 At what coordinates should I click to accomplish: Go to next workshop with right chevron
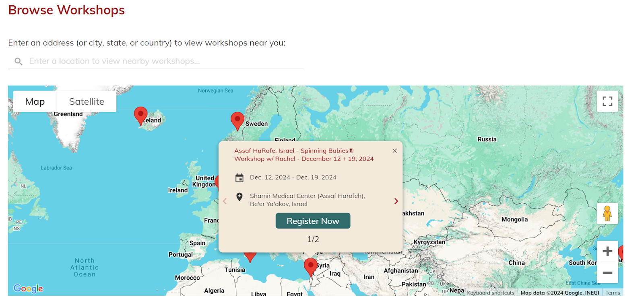396,201
